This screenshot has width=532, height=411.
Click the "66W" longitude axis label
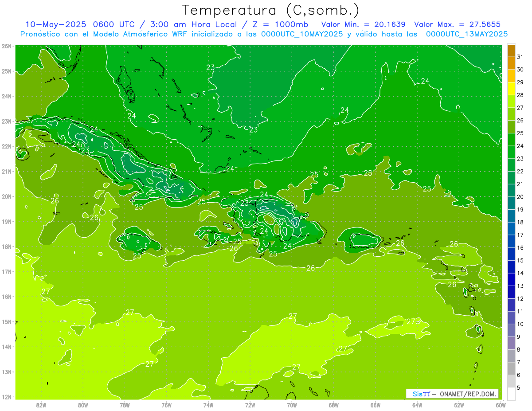(376, 404)
